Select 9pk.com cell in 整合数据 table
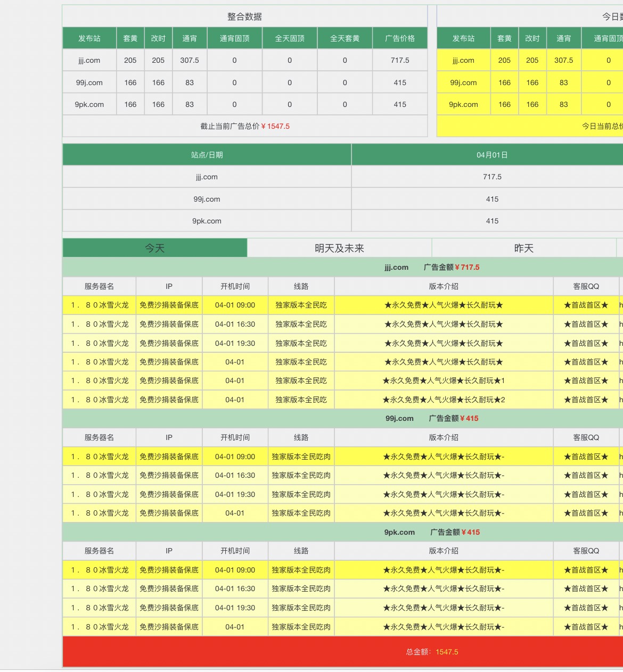 pos(89,104)
